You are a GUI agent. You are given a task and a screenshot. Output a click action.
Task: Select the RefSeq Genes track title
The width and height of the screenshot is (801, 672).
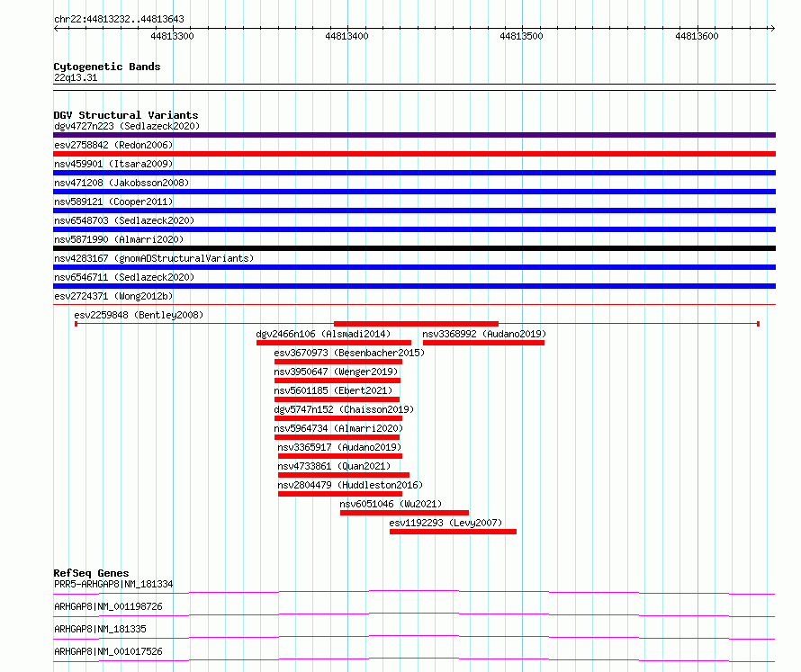(92, 573)
